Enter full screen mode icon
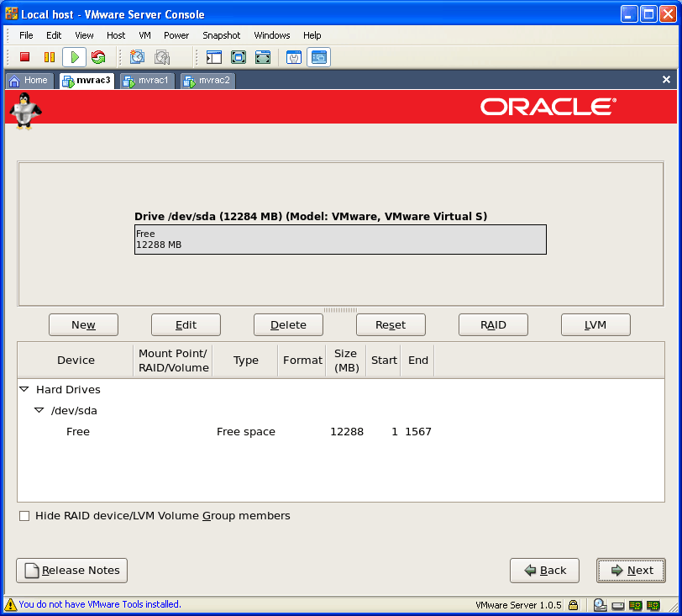Screen dimensions: 682x616 (239, 57)
